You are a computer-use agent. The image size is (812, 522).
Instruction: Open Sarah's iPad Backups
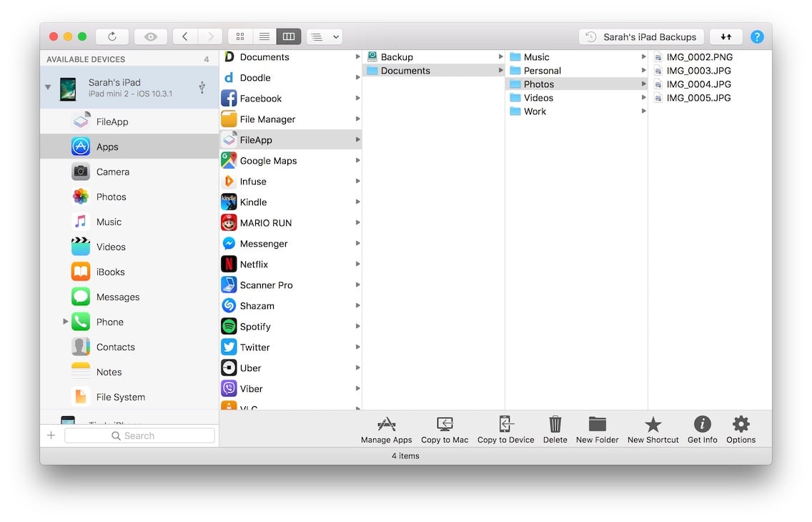tap(641, 36)
